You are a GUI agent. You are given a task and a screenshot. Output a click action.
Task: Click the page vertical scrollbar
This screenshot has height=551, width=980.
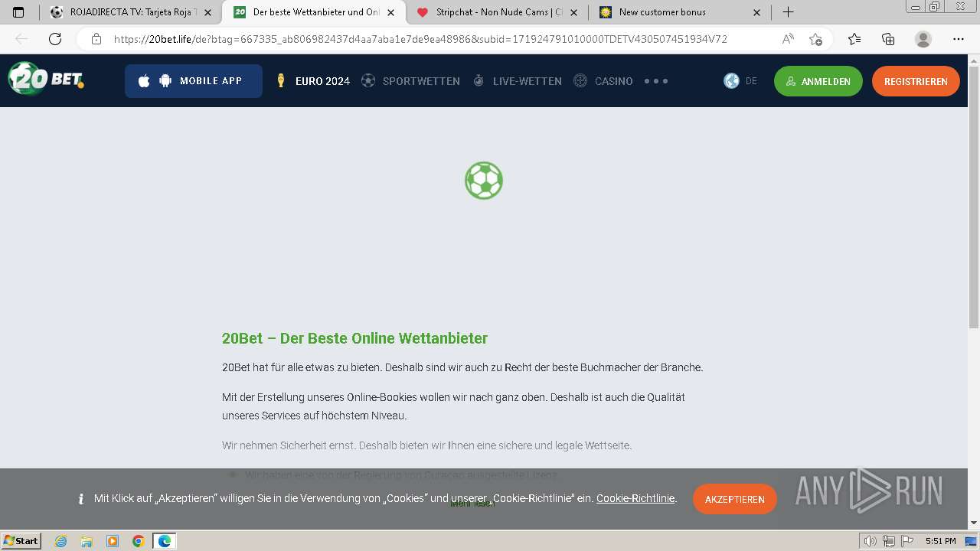[974, 197]
